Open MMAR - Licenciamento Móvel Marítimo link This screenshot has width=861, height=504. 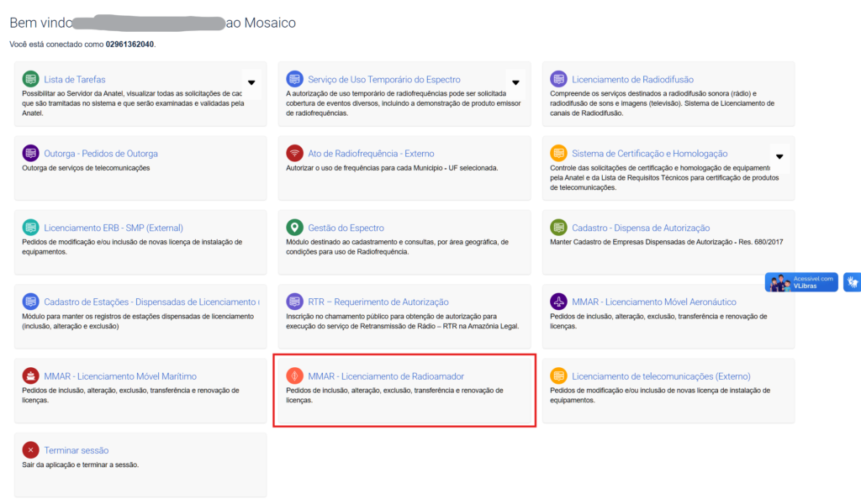click(x=120, y=376)
